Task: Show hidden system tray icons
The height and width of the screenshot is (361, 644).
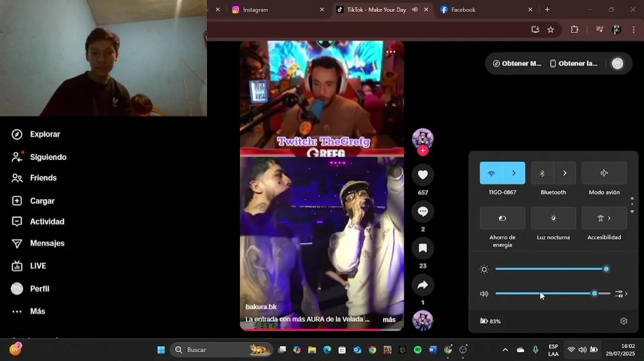Action: [505, 350]
